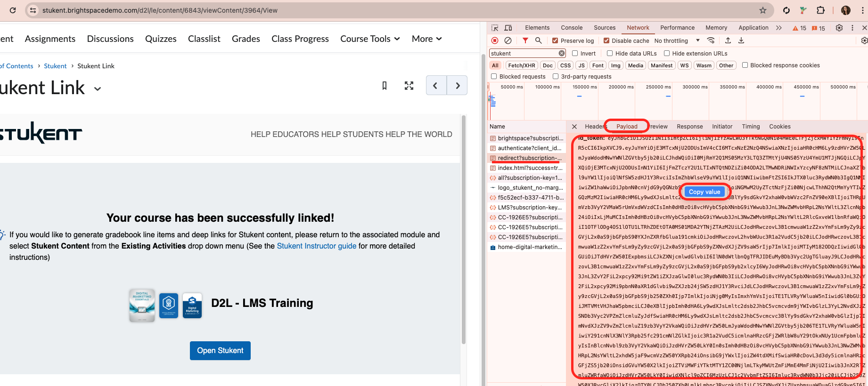
Task: Show the 15 warnings count indicator
Action: [x=800, y=28]
